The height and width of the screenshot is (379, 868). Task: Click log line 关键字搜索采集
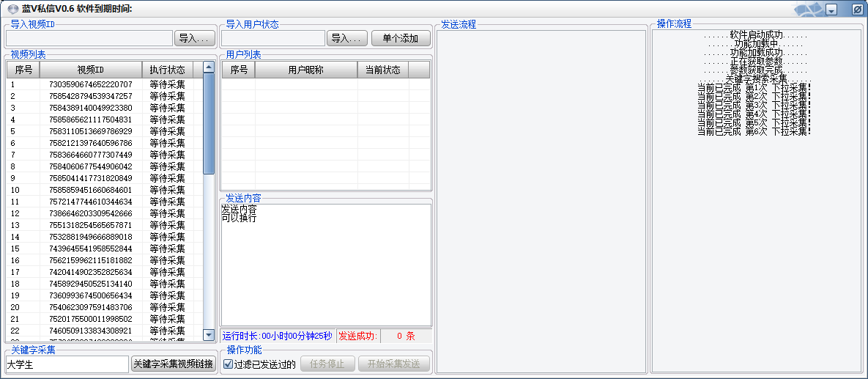point(756,79)
